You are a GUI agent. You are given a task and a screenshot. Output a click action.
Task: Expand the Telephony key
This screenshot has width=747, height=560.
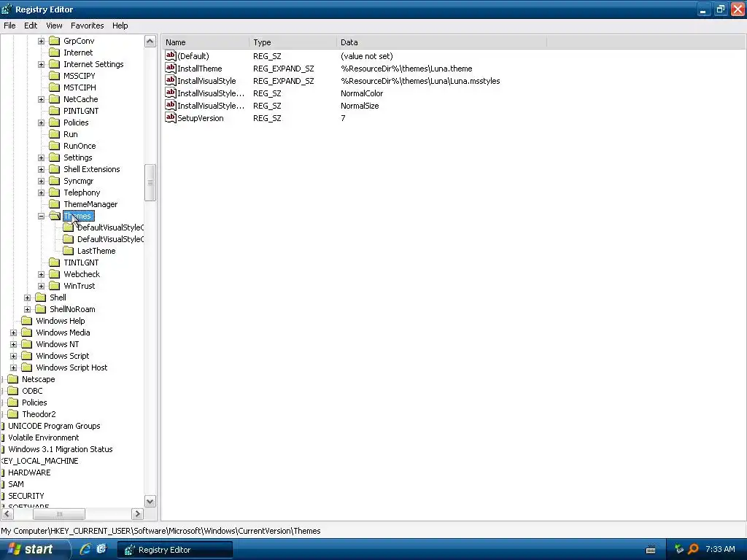(41, 192)
